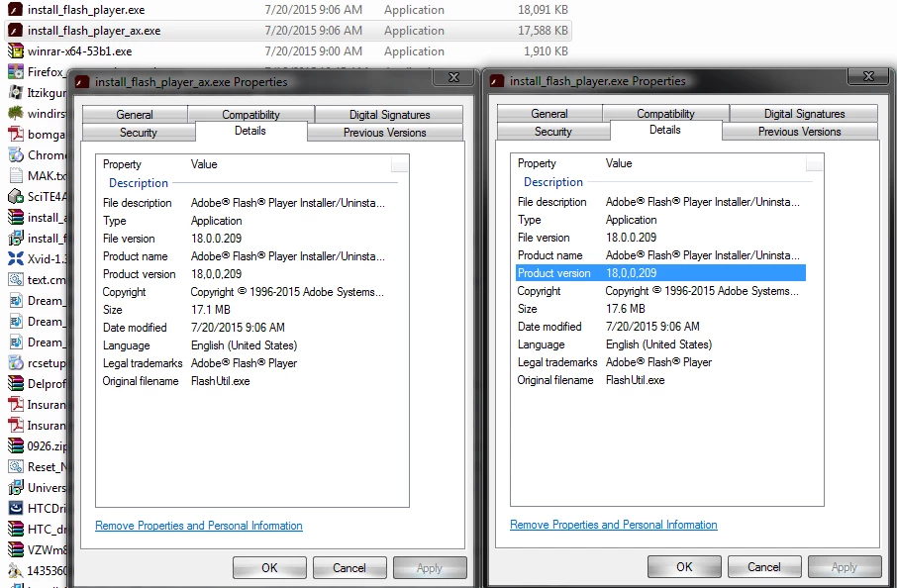Click the text.cmd script icon

[x=16, y=280]
